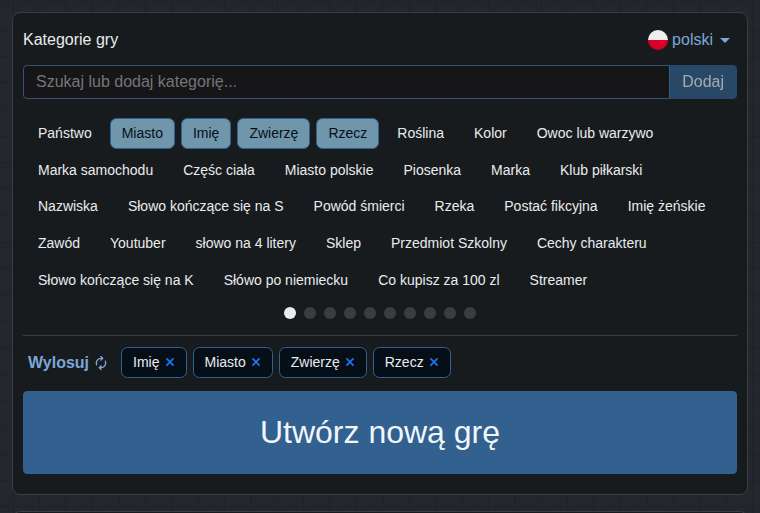This screenshot has width=760, height=513.
Task: Select Marka samochodu category
Action: (x=95, y=170)
